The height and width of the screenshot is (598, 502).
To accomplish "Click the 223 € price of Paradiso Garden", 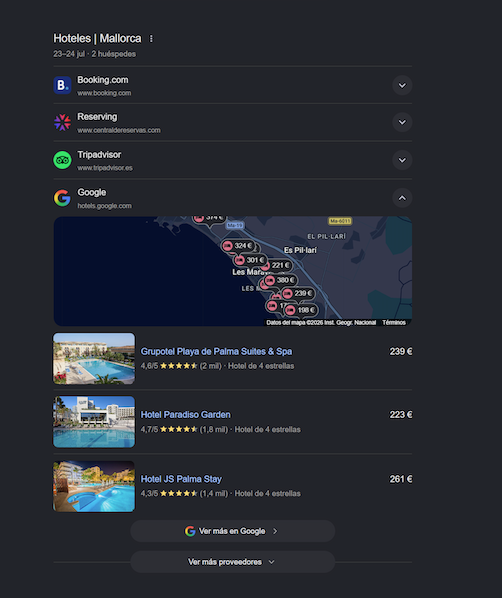I will pos(401,415).
